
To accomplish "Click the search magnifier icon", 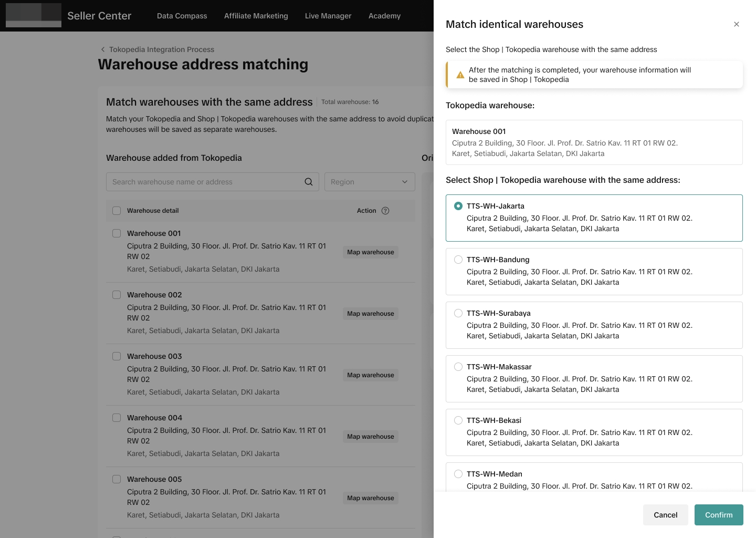I will (309, 182).
